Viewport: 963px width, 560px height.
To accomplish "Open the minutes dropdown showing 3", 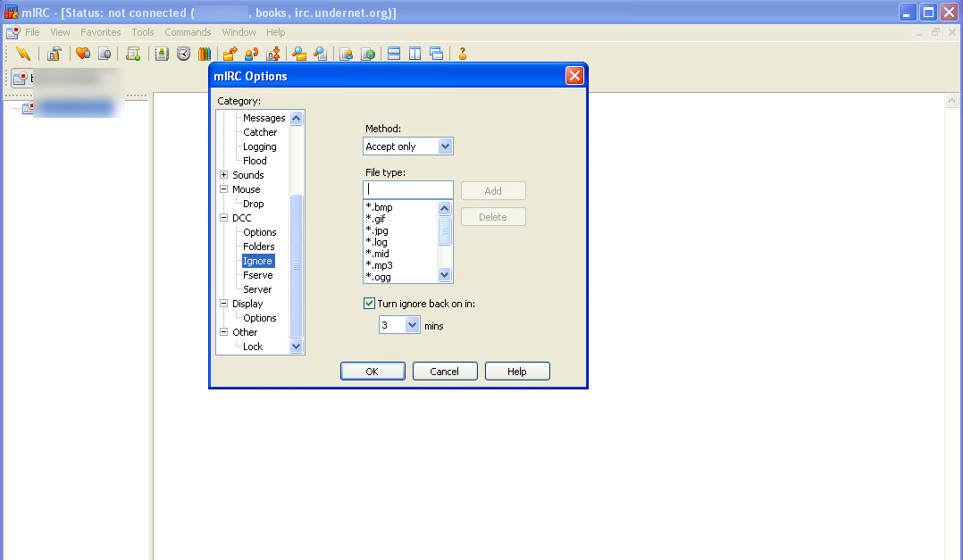I will (x=412, y=325).
